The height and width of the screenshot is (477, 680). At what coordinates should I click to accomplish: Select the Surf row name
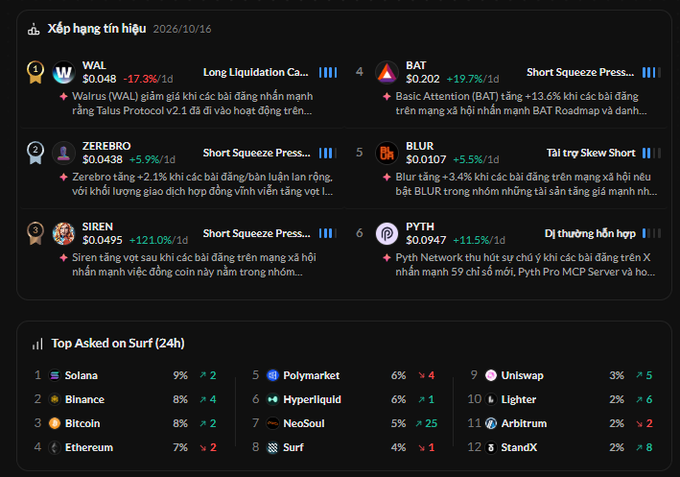point(293,447)
